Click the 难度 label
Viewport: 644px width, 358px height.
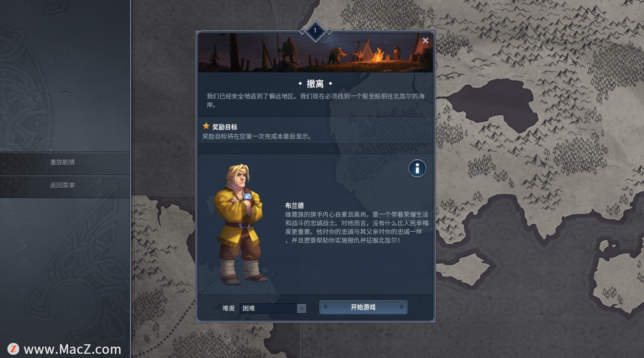tap(228, 308)
